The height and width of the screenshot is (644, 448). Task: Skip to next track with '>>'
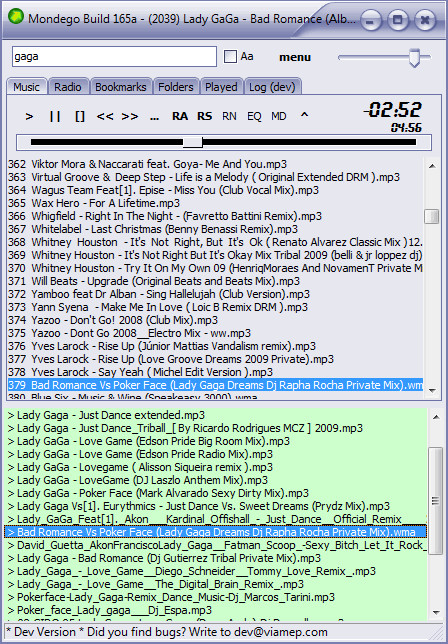(x=130, y=117)
